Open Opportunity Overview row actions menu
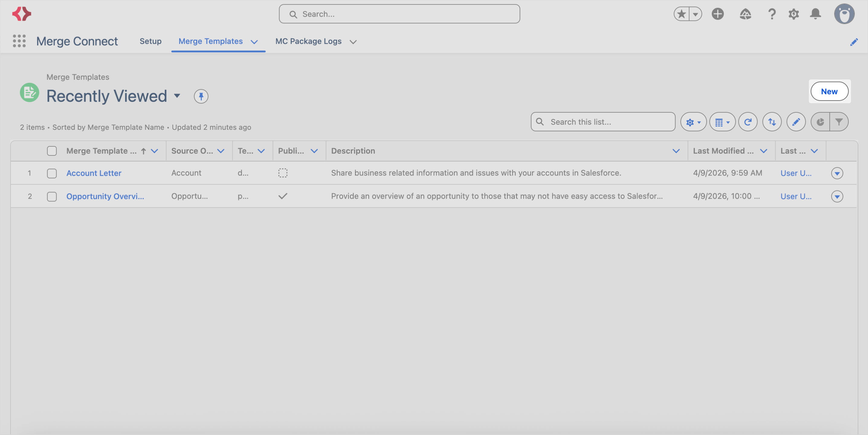The height and width of the screenshot is (435, 868). (x=837, y=196)
